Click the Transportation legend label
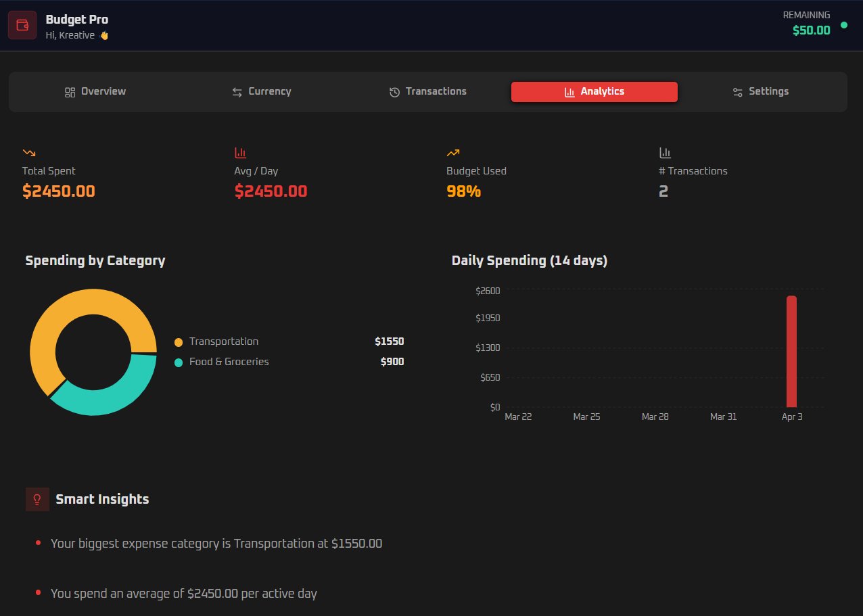 [x=224, y=341]
